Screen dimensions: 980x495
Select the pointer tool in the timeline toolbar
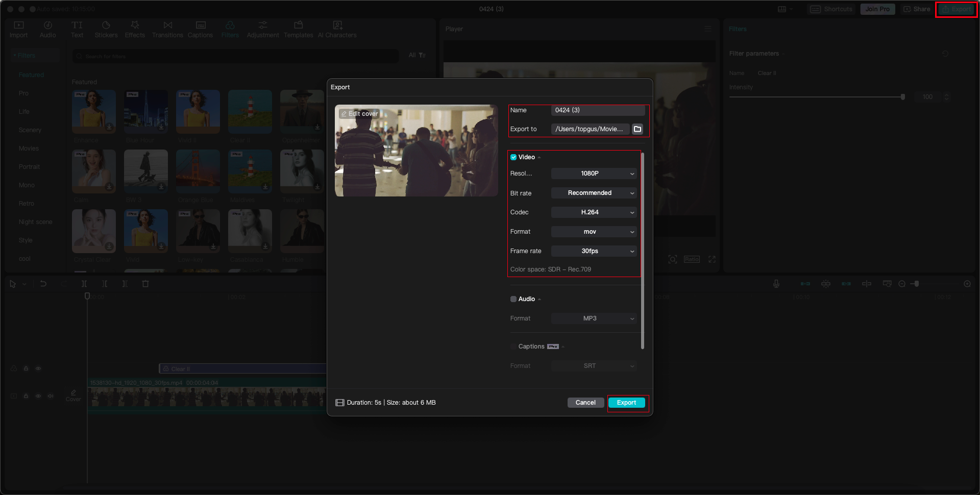(x=13, y=284)
